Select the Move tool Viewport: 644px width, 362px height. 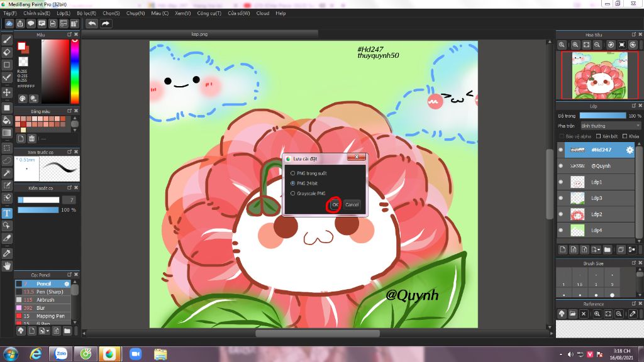[6, 92]
